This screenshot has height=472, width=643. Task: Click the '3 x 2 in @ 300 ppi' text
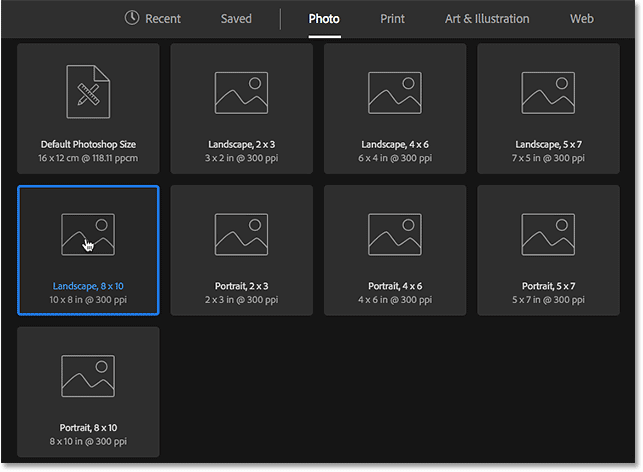click(242, 158)
